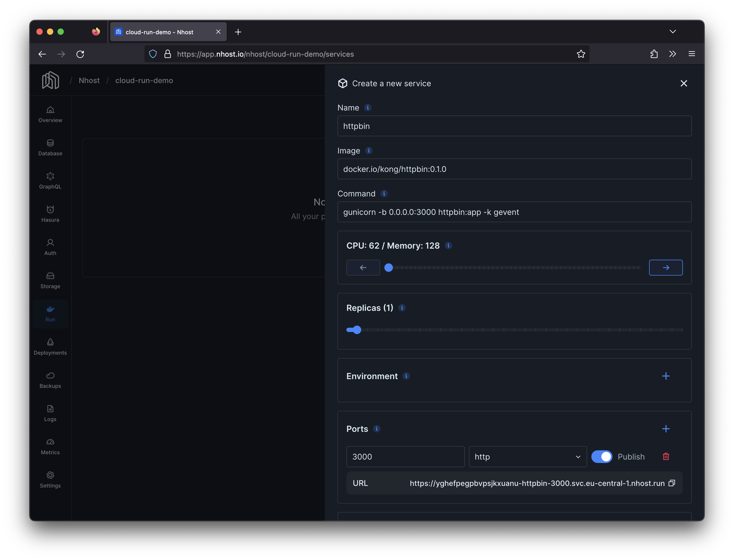Click the cloud-run-demo breadcrumb link

[144, 80]
